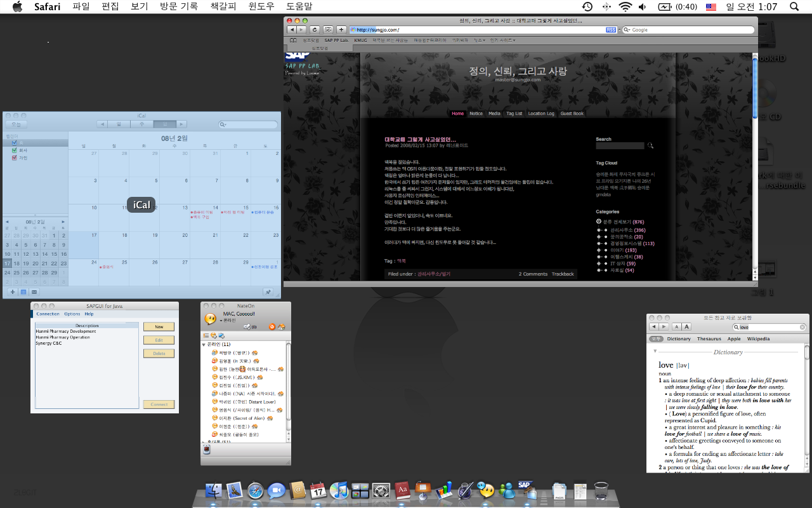Open the Google search dropdown in Safari
The height and width of the screenshot is (508, 812).
click(626, 30)
